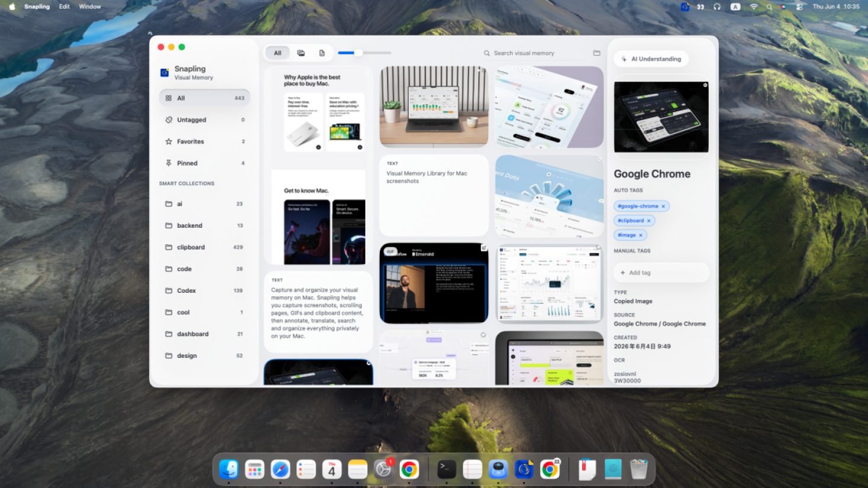The height and width of the screenshot is (488, 868).
Task: Select the All filter tab
Action: point(277,53)
